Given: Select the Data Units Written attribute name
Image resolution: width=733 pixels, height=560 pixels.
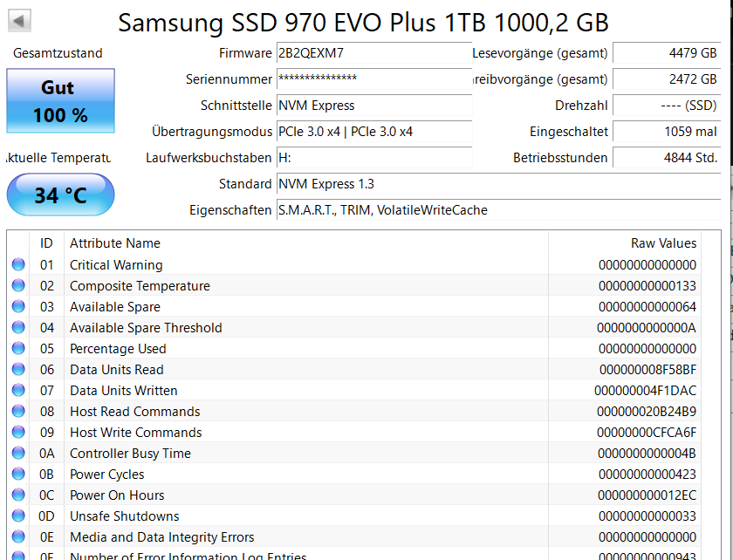Looking at the screenshot, I should [x=123, y=391].
